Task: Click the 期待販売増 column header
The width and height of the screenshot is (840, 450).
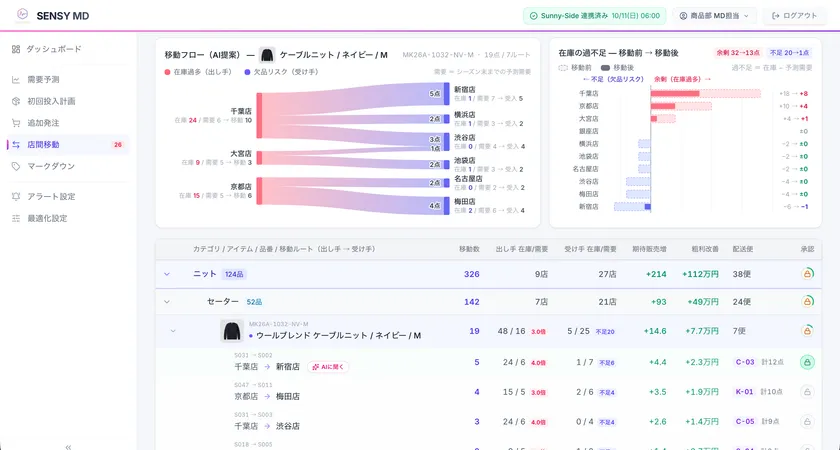Action: pos(649,249)
